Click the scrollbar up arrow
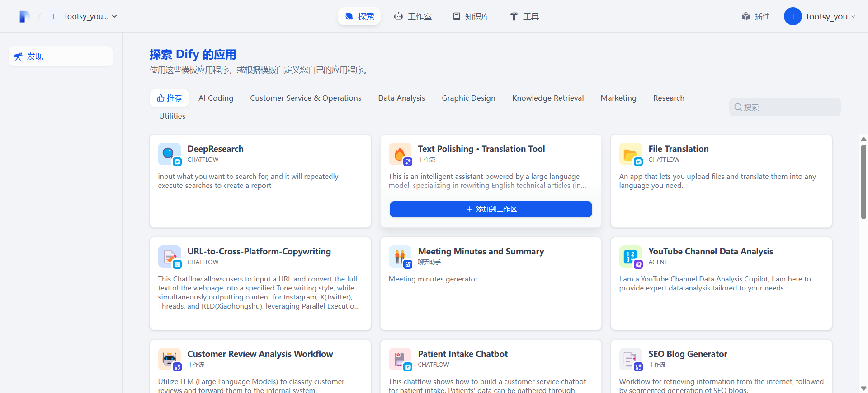The image size is (868, 393). point(863,139)
